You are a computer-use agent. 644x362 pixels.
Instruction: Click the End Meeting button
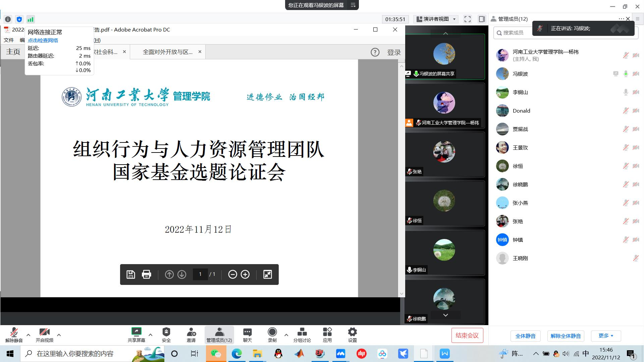[467, 336]
